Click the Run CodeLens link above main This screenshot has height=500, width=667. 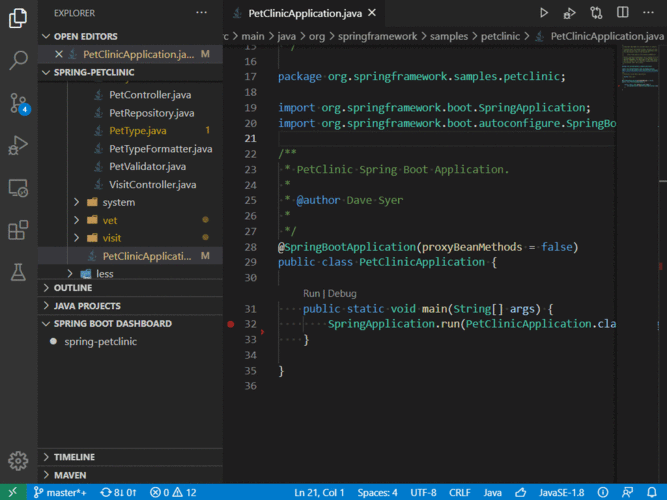tap(311, 294)
